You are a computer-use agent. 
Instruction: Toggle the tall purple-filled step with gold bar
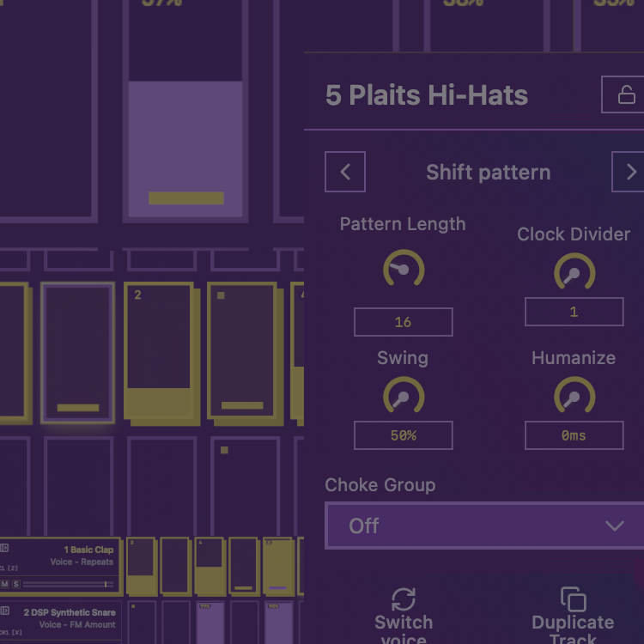[185, 111]
